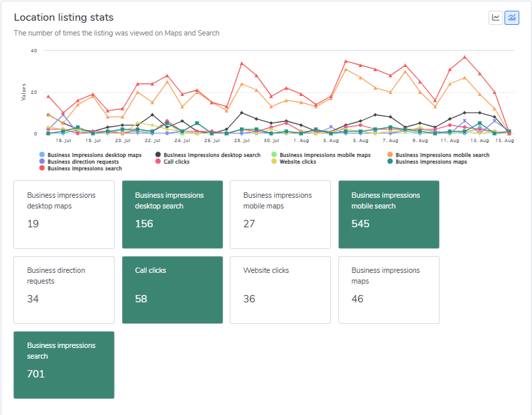Screen dimensions: 532x415
Task: Select the combined multi-series chart icon
Action: [512, 17]
